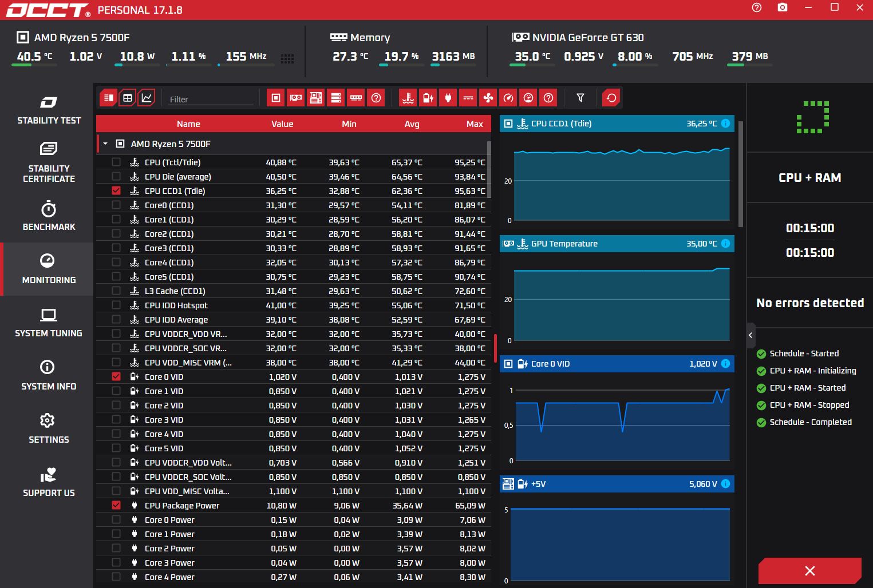Viewport: 873px width, 588px height.
Task: Toggle the power plug sensor type filter
Action: pyautogui.click(x=448, y=98)
